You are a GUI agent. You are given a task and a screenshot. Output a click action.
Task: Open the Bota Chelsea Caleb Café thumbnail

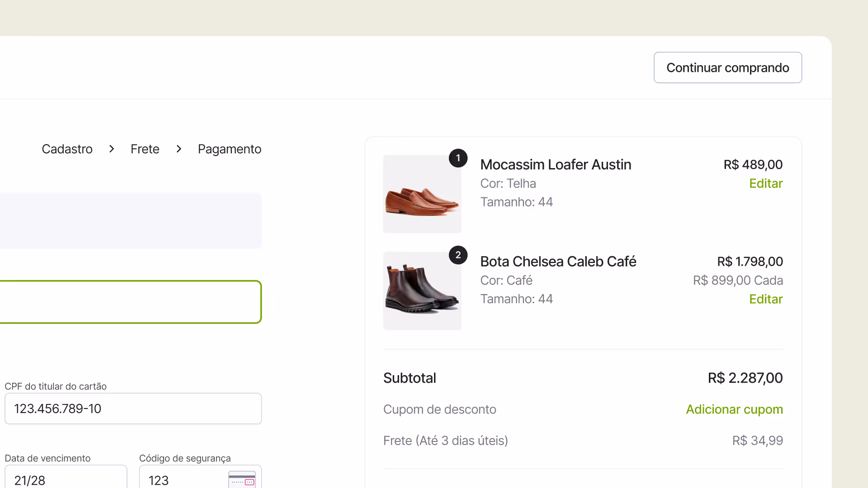click(422, 291)
